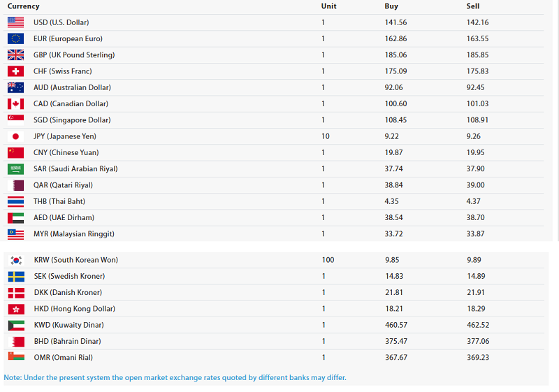Click the Japanese flag icon
This screenshot has height=392, width=559.
(15, 136)
